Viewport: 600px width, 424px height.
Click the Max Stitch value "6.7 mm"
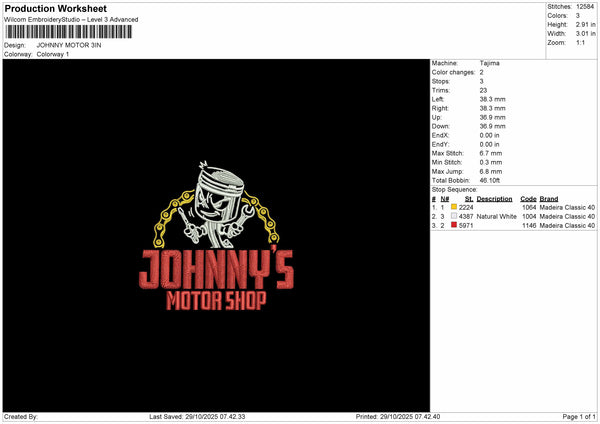point(491,153)
